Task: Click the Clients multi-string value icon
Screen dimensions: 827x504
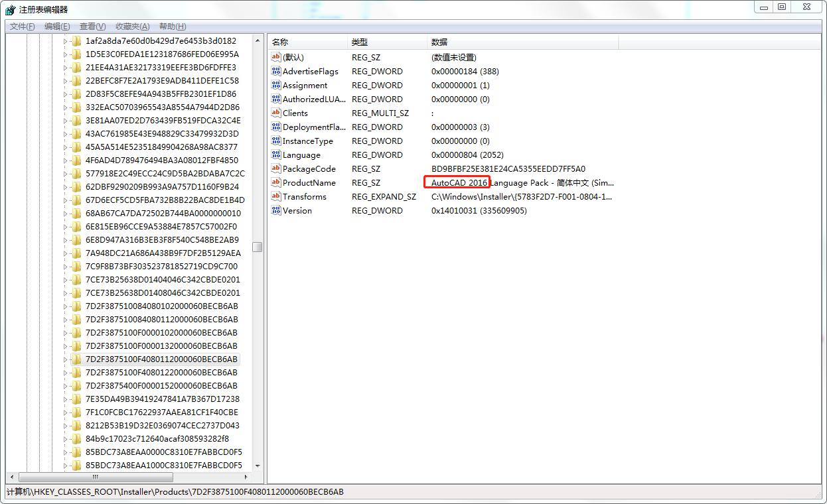Action: tap(276, 113)
